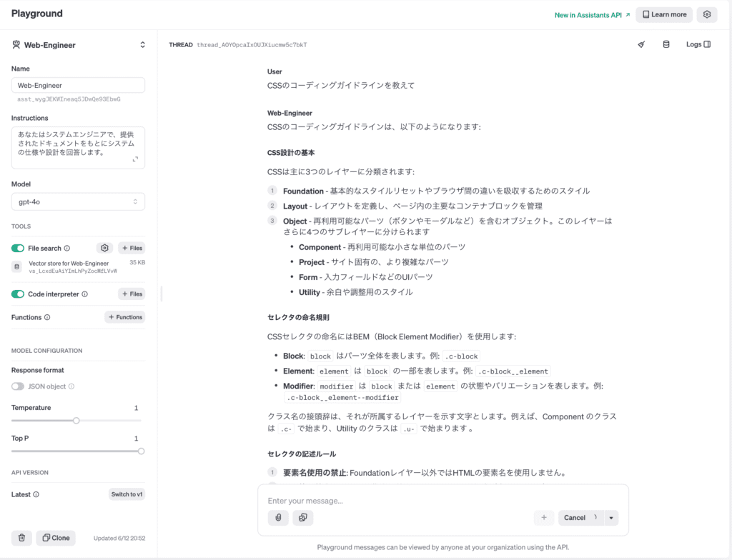Image resolution: width=732 pixels, height=560 pixels.
Task: Open dropdown arrow next to Cancel
Action: click(x=612, y=518)
